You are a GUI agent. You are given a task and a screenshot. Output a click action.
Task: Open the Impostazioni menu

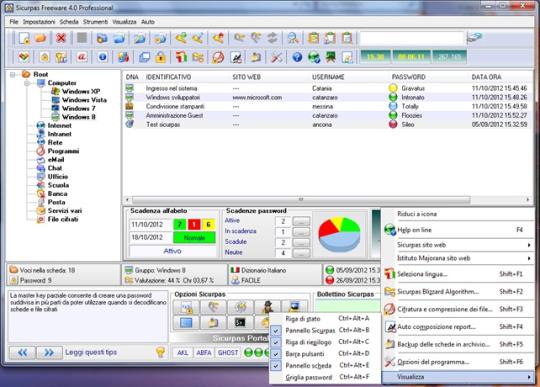coord(39,22)
